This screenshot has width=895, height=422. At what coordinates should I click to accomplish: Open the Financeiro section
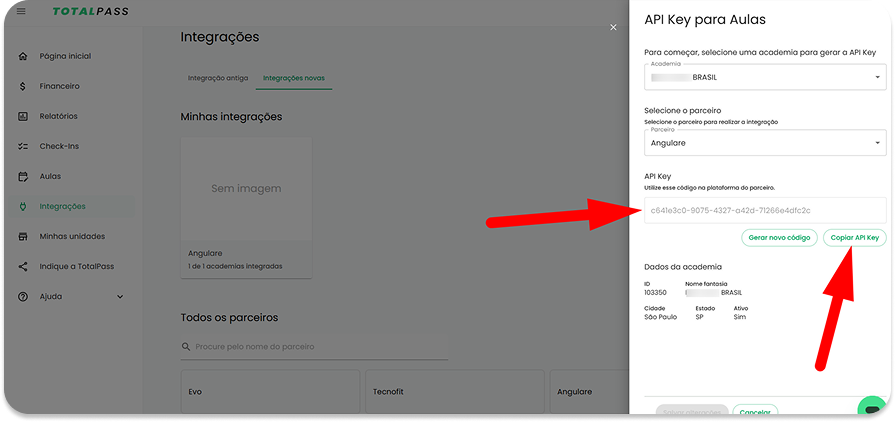tap(59, 86)
